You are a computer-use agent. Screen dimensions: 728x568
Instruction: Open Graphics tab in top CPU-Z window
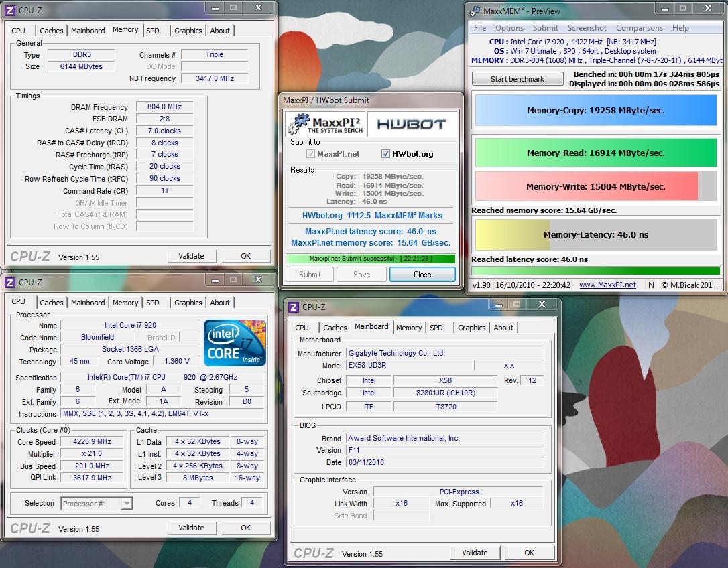[188, 31]
